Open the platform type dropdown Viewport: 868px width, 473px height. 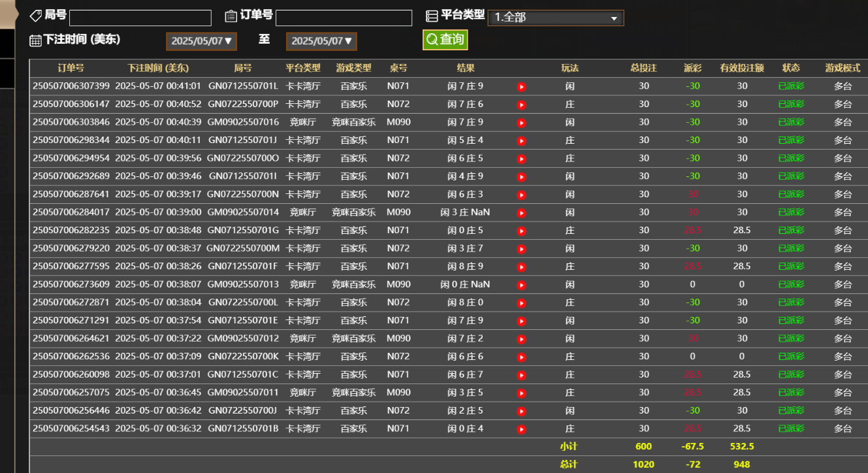click(x=555, y=18)
